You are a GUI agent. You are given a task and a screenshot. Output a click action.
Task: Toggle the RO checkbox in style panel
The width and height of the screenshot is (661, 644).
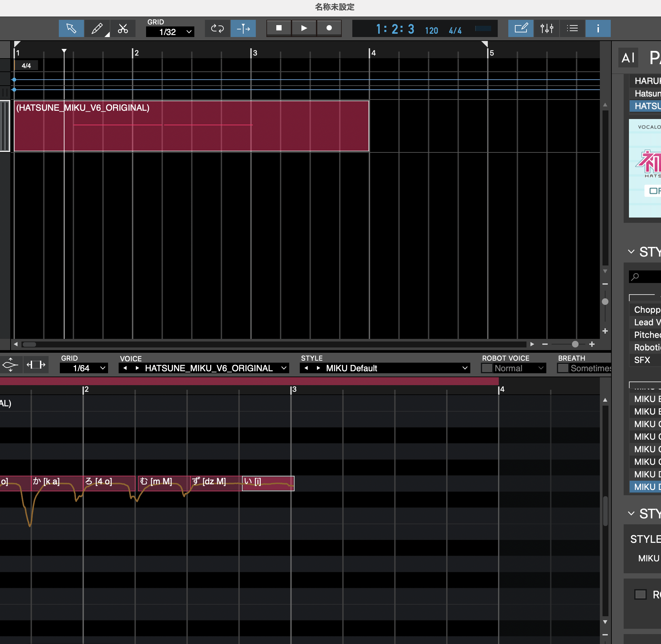641,595
